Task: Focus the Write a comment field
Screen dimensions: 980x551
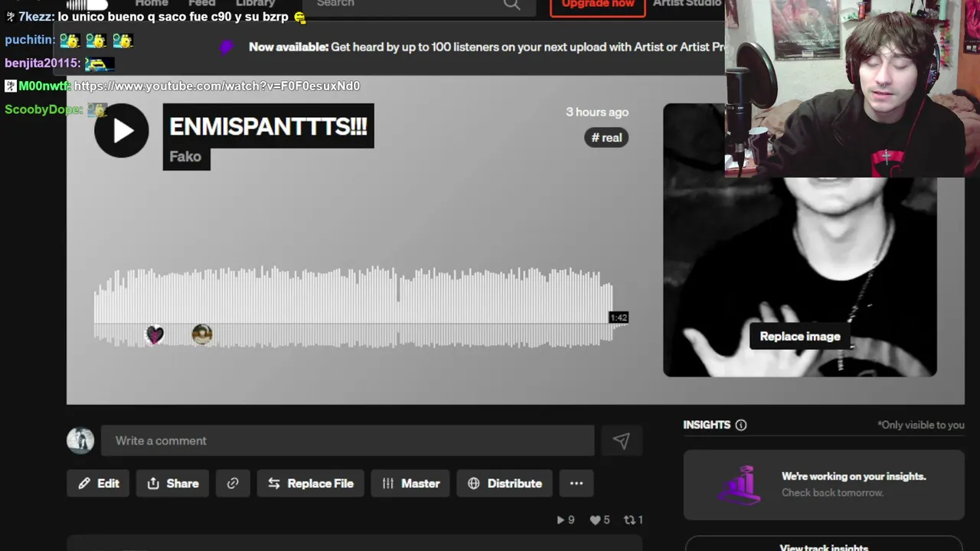Action: [348, 441]
